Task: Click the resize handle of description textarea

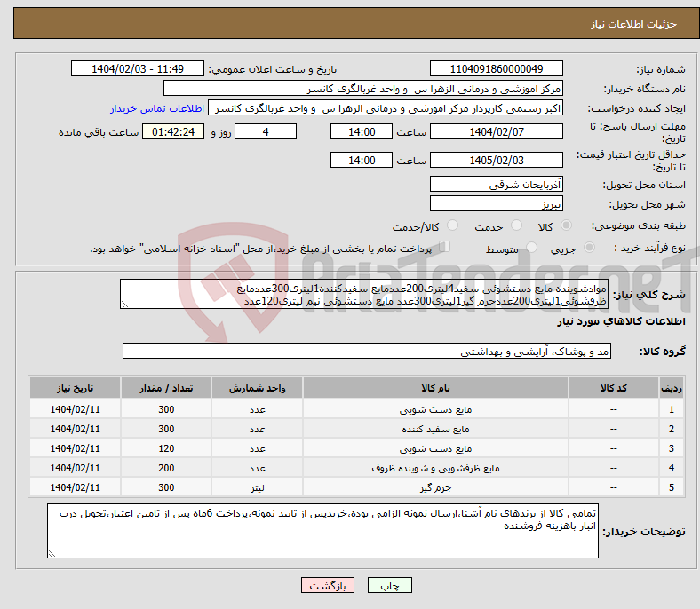Action: point(124,304)
